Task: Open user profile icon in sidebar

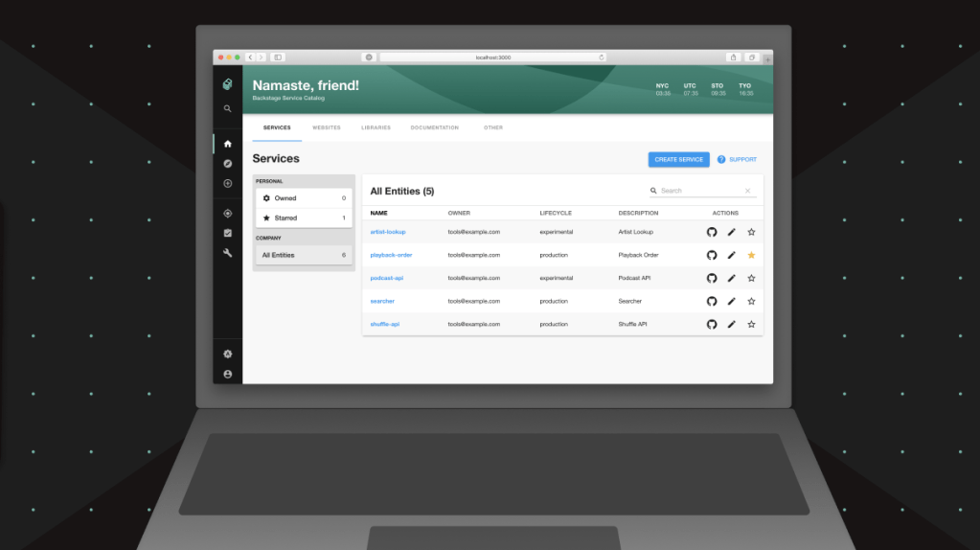Action: point(227,374)
